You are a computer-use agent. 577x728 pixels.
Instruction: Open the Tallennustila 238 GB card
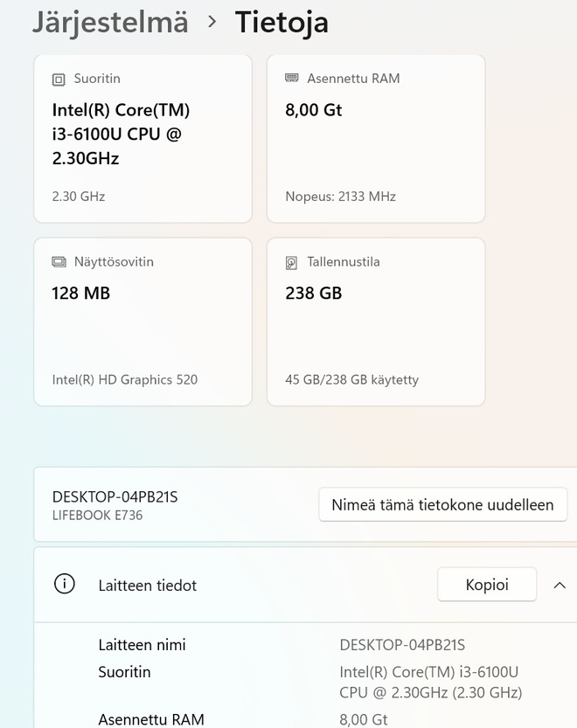(x=376, y=322)
